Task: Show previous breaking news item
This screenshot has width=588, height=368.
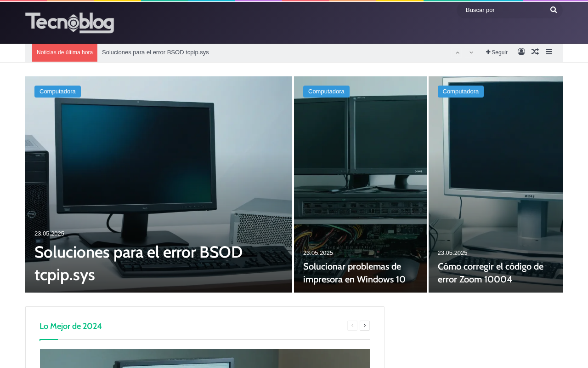Action: click(458, 53)
